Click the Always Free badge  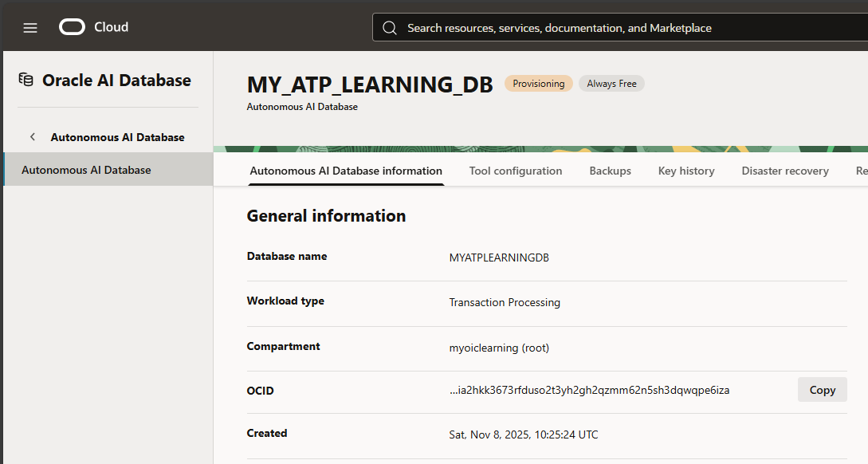(x=611, y=84)
